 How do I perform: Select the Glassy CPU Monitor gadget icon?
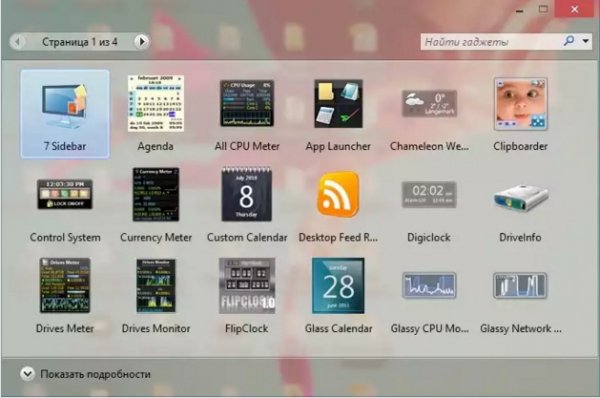point(429,285)
